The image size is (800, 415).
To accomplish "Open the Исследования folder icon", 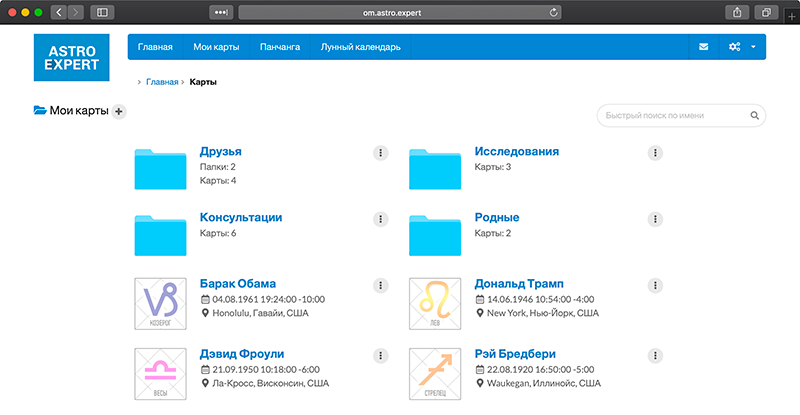I will pos(435,169).
